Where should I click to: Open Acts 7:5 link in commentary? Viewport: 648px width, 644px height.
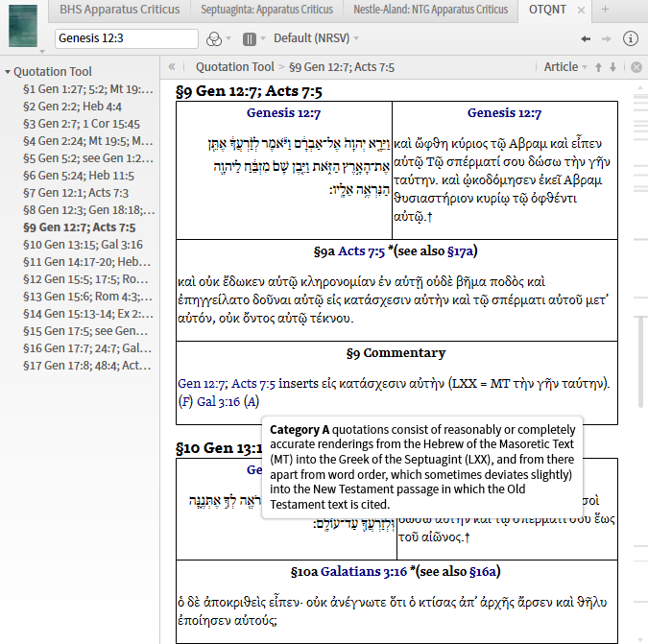tap(252, 384)
